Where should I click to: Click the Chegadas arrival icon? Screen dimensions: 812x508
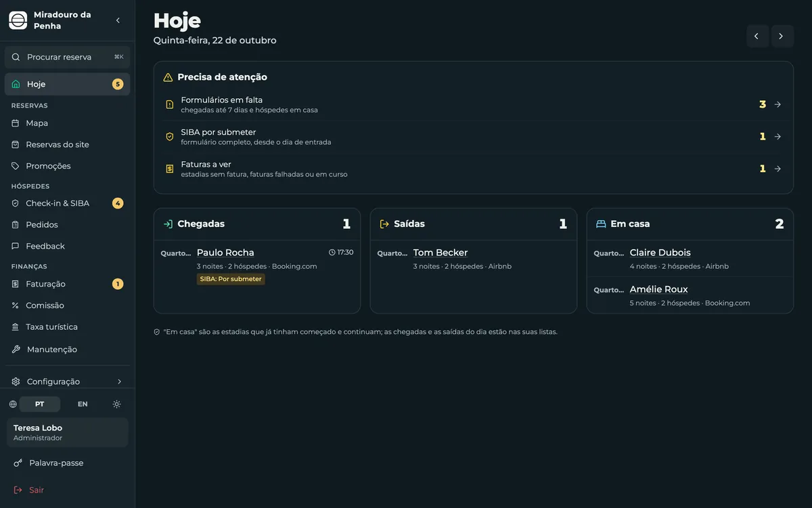point(168,224)
